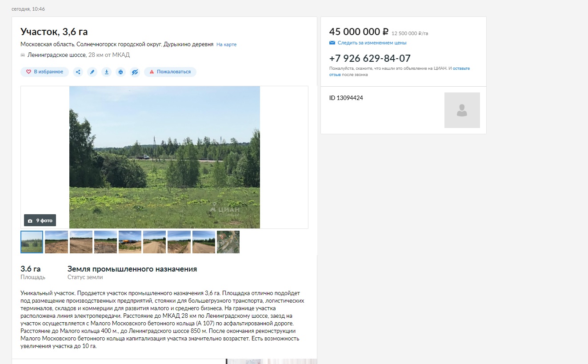588x364 pixels.
Task: Click the 9 фото camera badge
Action: point(40,220)
